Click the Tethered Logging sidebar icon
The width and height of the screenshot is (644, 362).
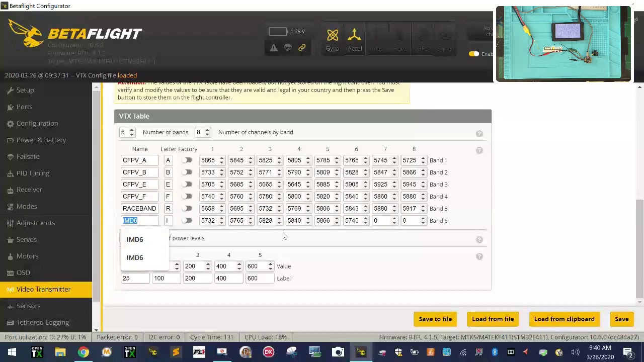point(11,323)
